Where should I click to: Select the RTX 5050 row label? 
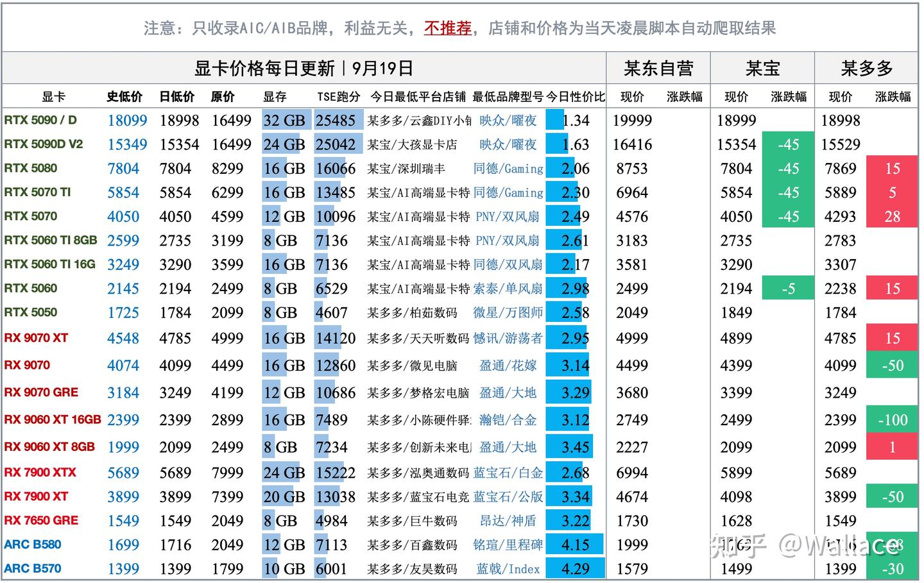(31, 312)
